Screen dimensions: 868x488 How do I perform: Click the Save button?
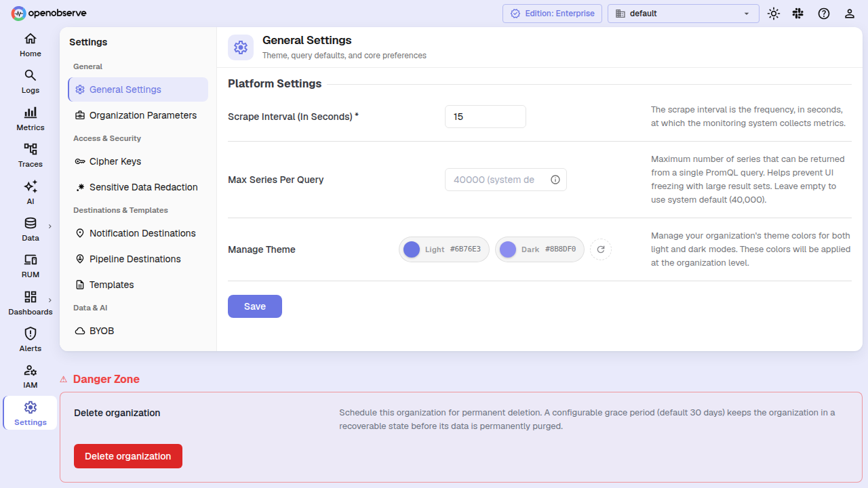pos(255,306)
